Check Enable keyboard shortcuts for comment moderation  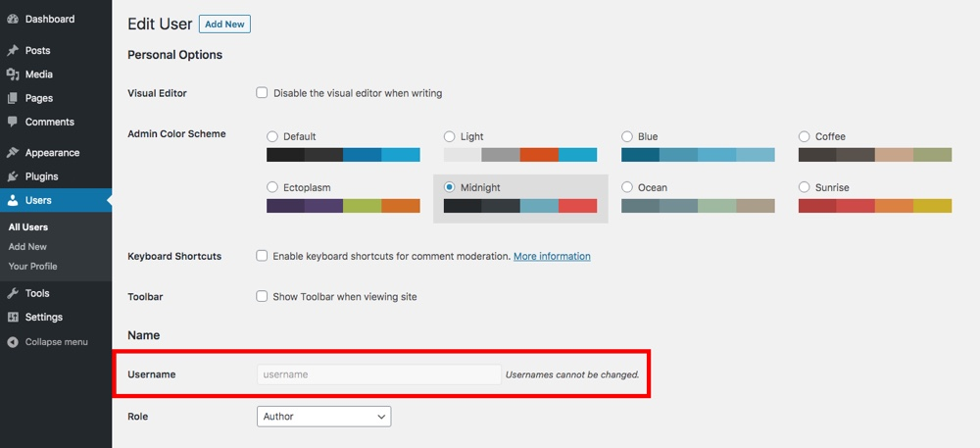click(x=262, y=256)
